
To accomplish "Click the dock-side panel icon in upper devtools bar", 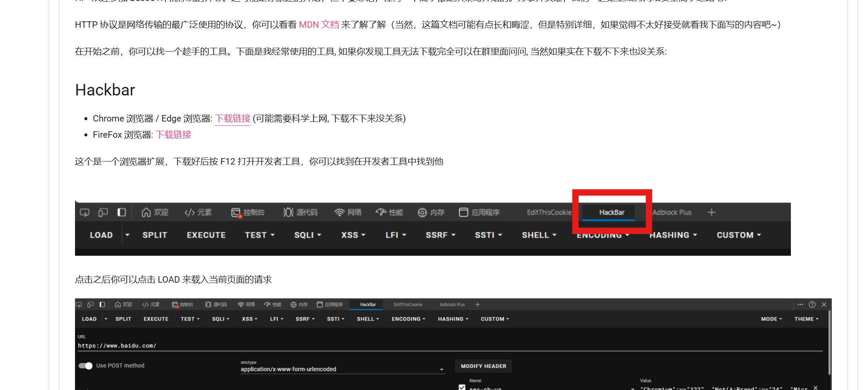I will pos(121,212).
